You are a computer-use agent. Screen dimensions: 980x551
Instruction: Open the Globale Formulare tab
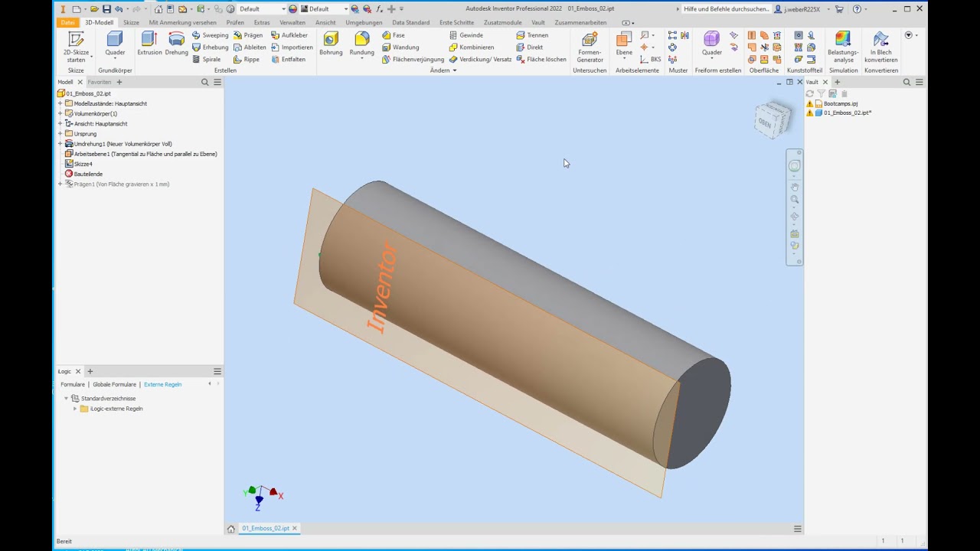coord(114,384)
